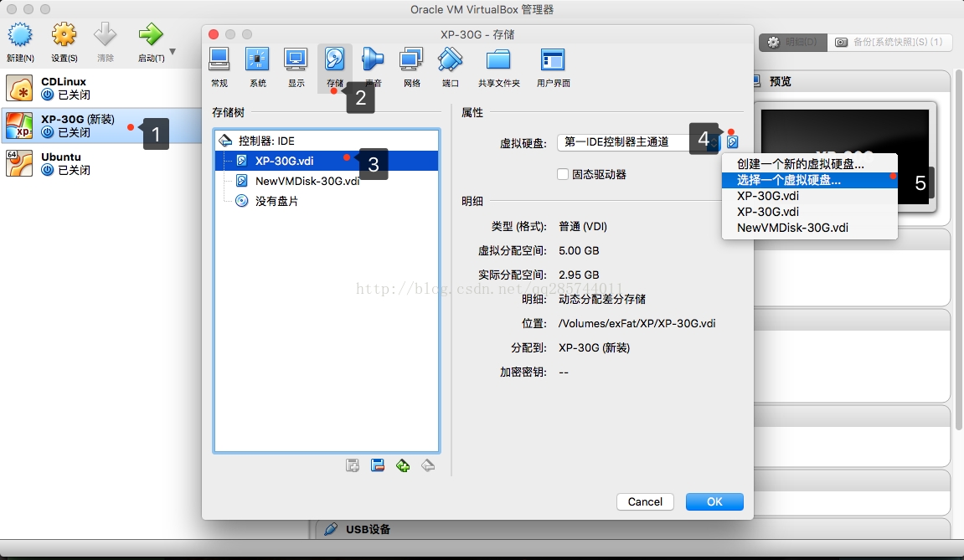The image size is (964, 560).
Task: Click the Cancel button
Action: click(645, 501)
